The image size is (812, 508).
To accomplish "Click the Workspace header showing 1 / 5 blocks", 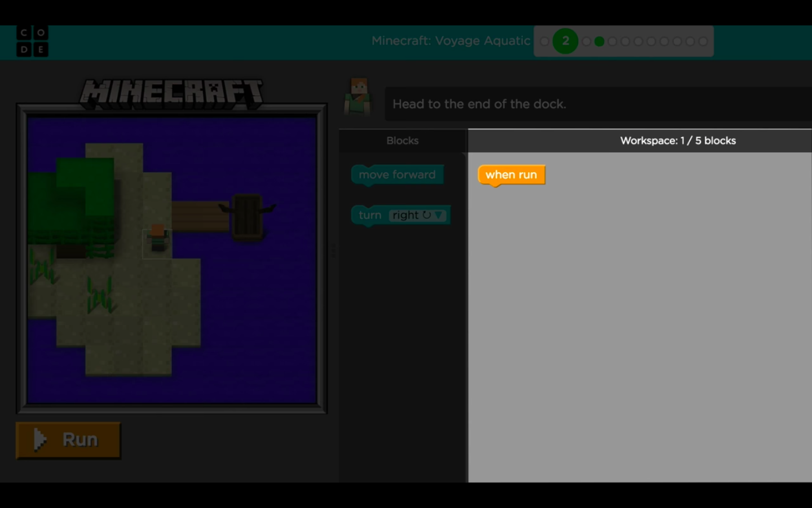I will pos(678,141).
